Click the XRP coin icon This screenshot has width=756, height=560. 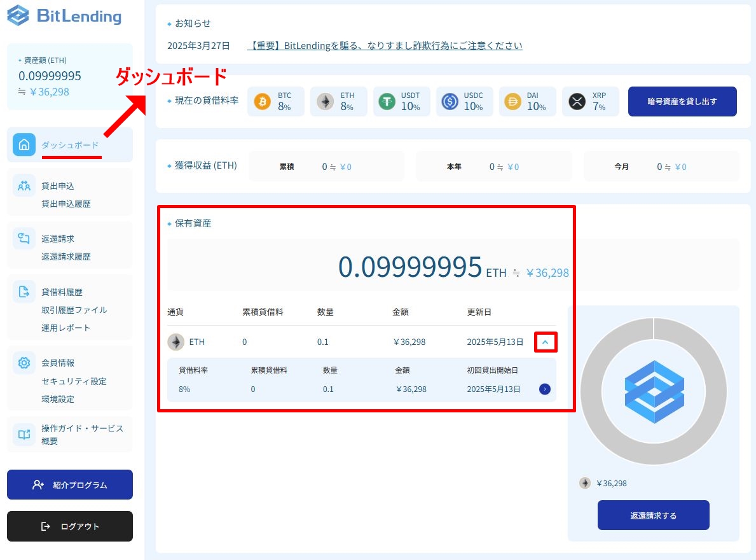577,102
